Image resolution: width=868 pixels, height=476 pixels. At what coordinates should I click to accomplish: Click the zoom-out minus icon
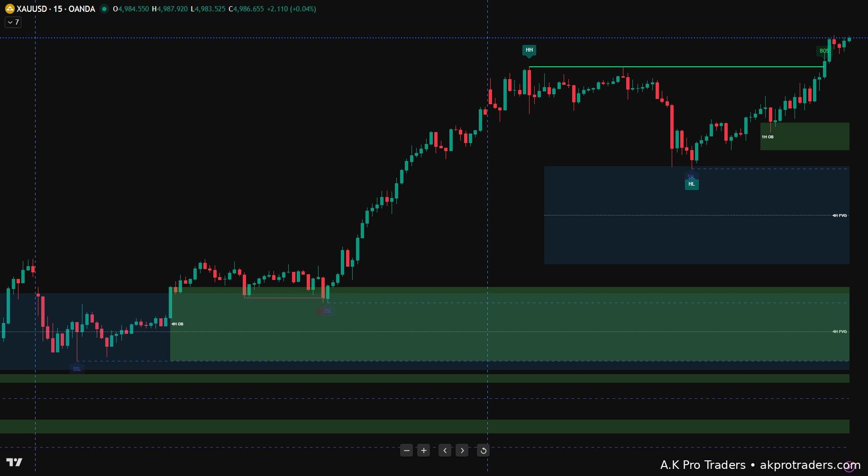[x=406, y=450]
